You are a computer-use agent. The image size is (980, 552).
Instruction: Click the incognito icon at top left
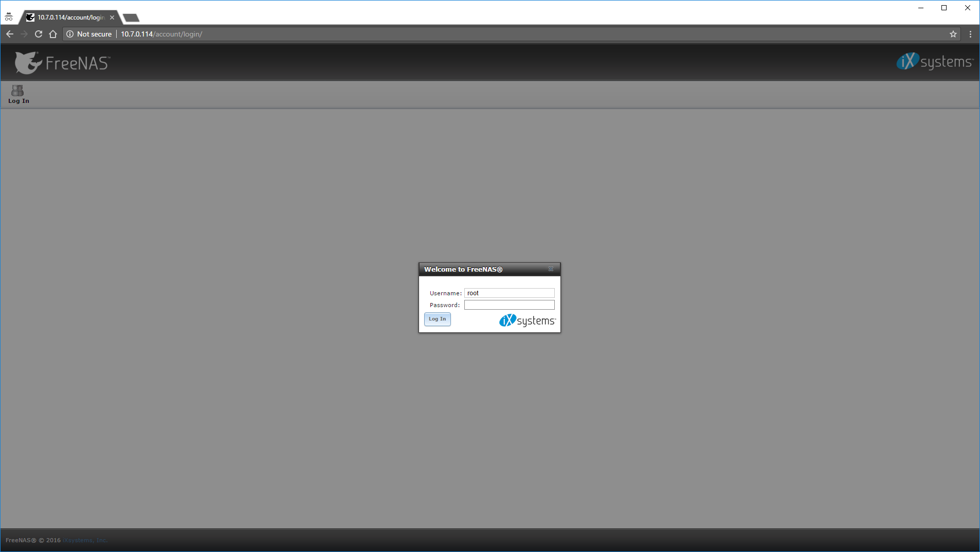(9, 17)
